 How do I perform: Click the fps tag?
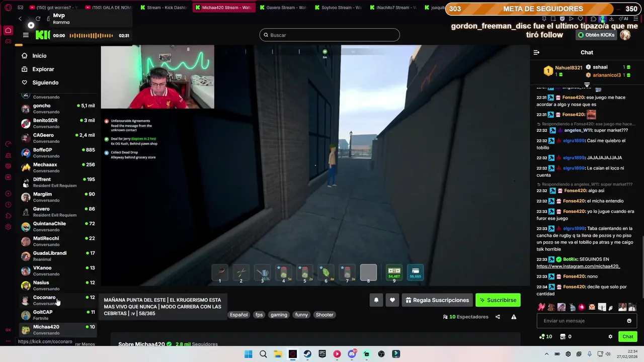259,315
